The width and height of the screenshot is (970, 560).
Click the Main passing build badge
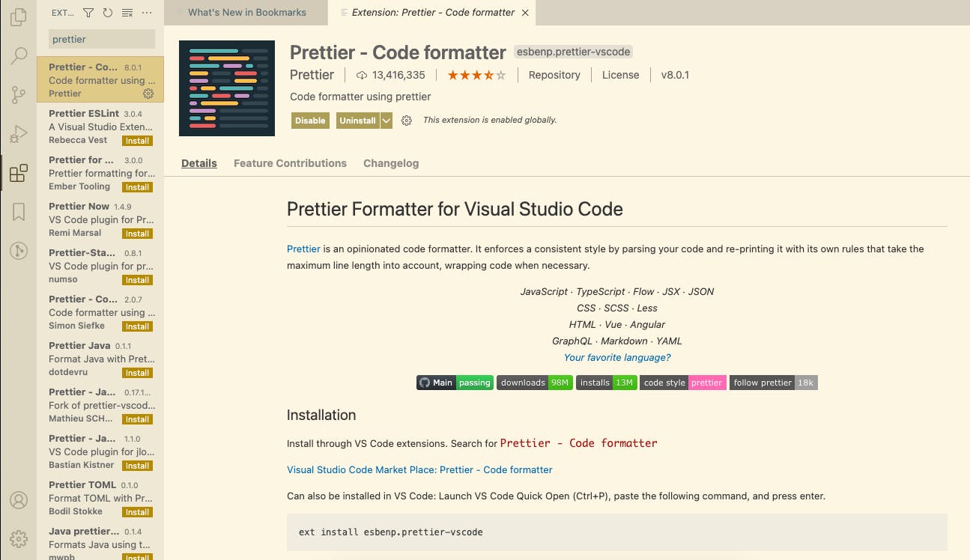pos(455,383)
